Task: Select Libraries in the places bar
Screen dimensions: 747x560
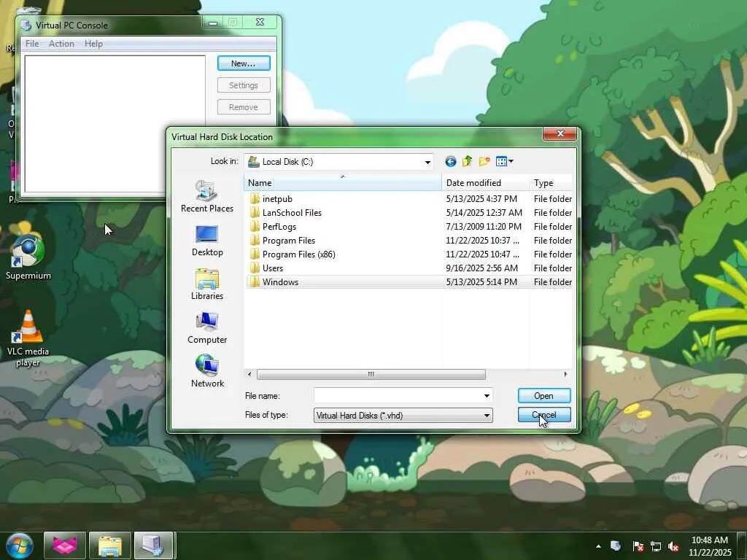Action: pos(207,284)
